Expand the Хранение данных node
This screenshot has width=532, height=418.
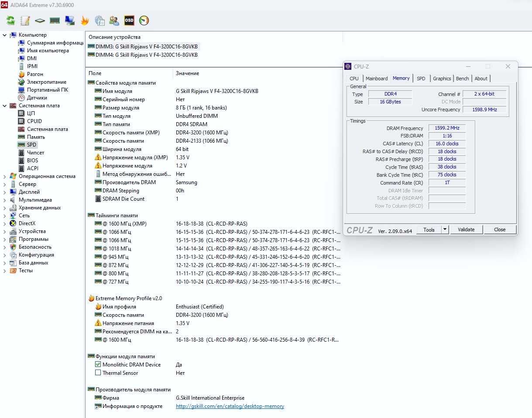pyautogui.click(x=5, y=208)
